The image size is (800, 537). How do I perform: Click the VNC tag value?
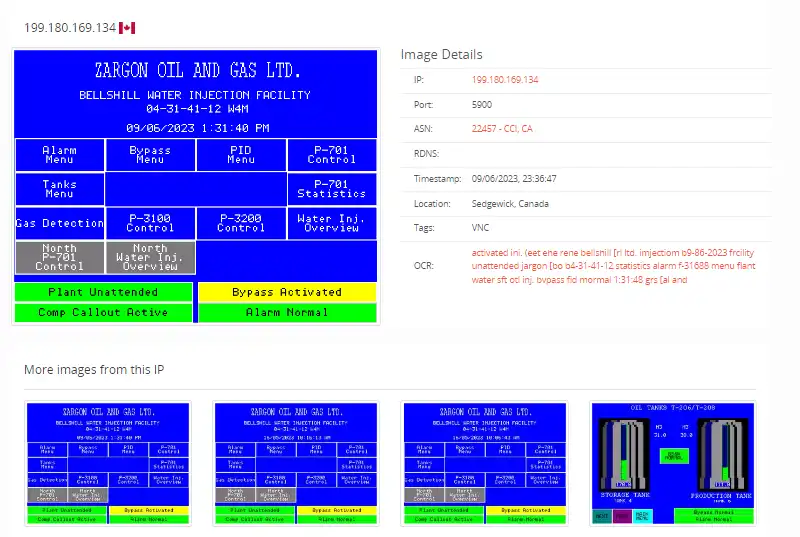pos(480,227)
